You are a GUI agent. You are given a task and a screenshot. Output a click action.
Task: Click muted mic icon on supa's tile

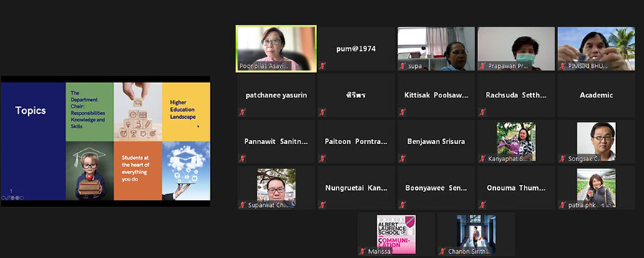[x=402, y=66]
